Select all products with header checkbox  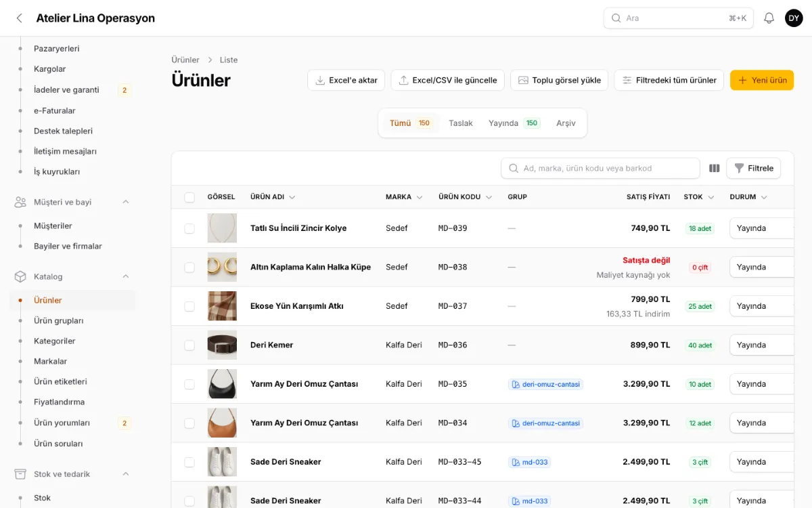click(189, 197)
